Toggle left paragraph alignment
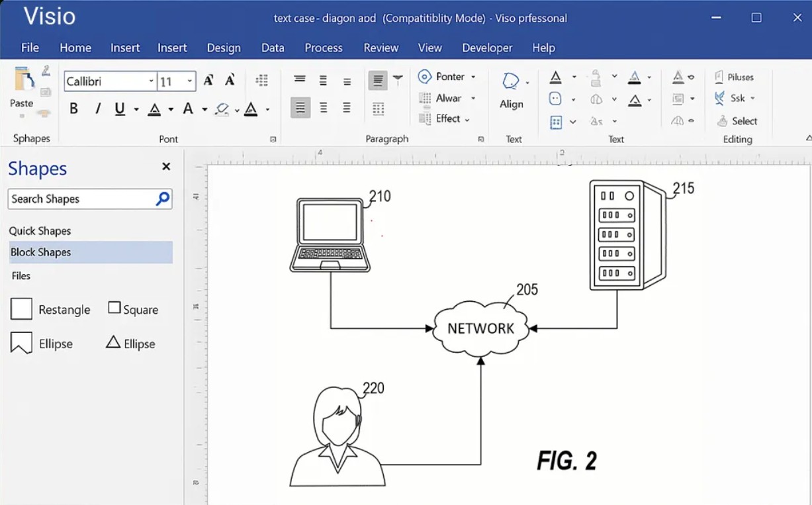 click(x=300, y=107)
